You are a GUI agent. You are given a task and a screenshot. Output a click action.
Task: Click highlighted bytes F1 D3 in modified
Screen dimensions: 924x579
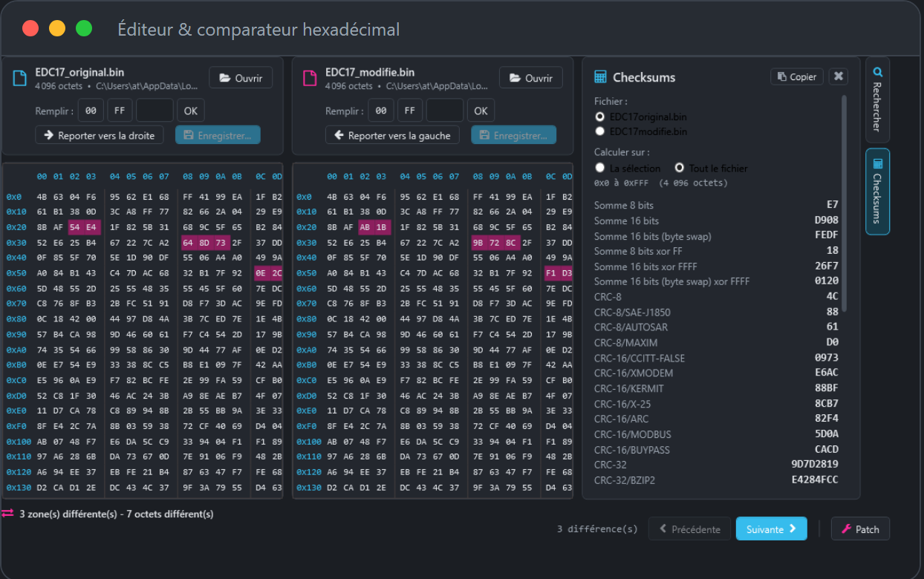tap(559, 273)
